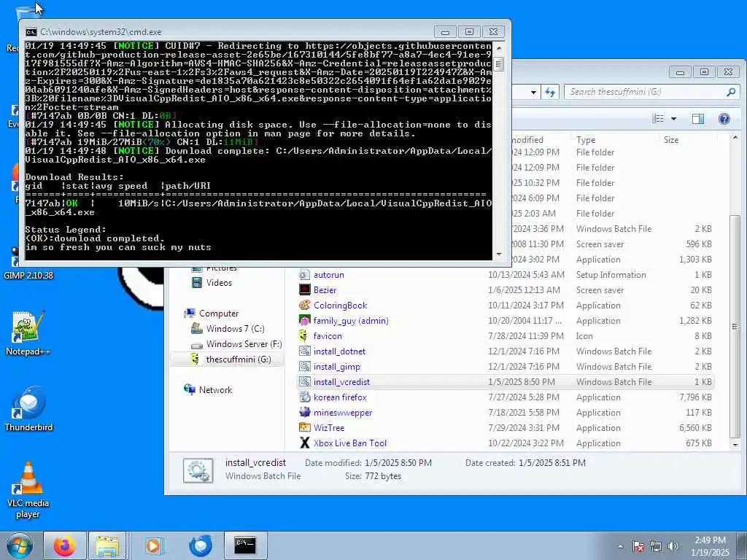Screen dimensions: 747x560
Task: Open the volume control tray icon
Action: pyautogui.click(x=673, y=546)
